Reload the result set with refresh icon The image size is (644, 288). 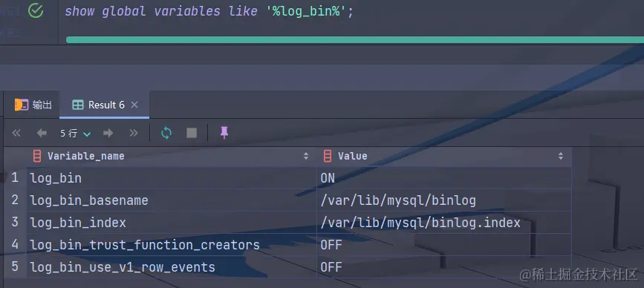click(x=166, y=133)
